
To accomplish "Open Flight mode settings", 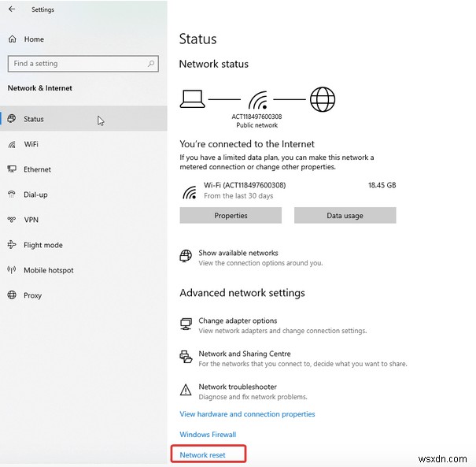I will point(83,245).
